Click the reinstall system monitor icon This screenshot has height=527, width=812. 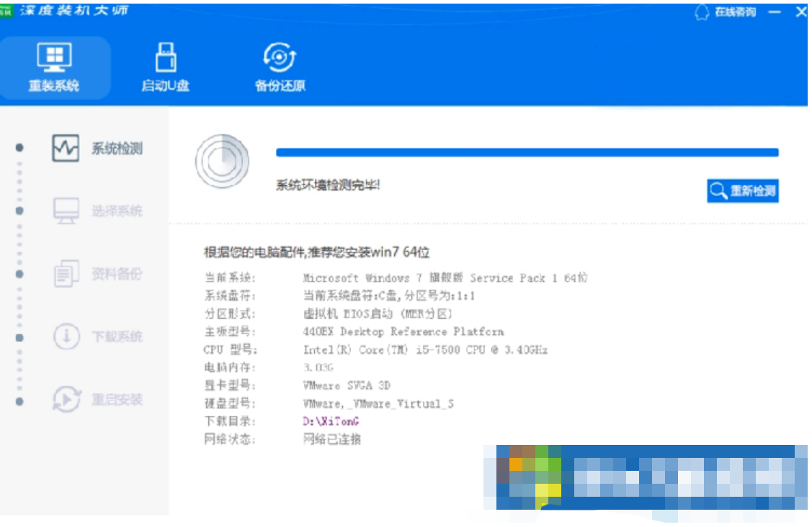click(54, 57)
